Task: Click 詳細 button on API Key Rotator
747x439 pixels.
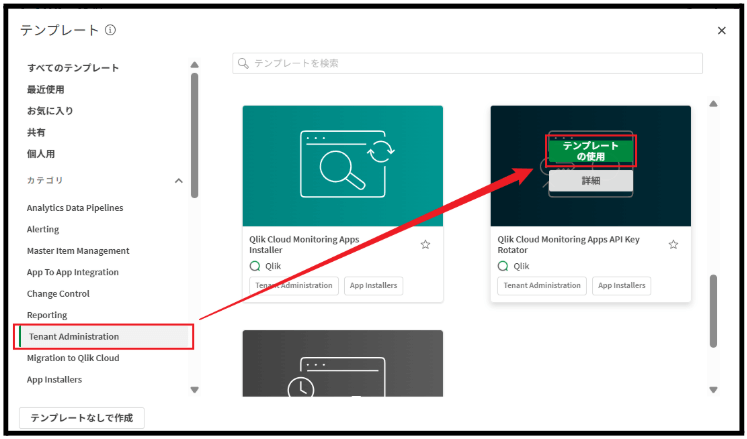Action: tap(590, 181)
